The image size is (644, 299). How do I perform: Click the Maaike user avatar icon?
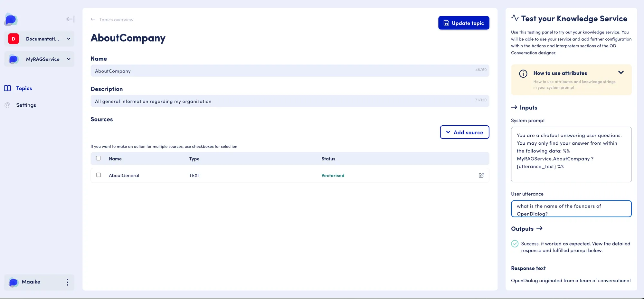pos(14,282)
